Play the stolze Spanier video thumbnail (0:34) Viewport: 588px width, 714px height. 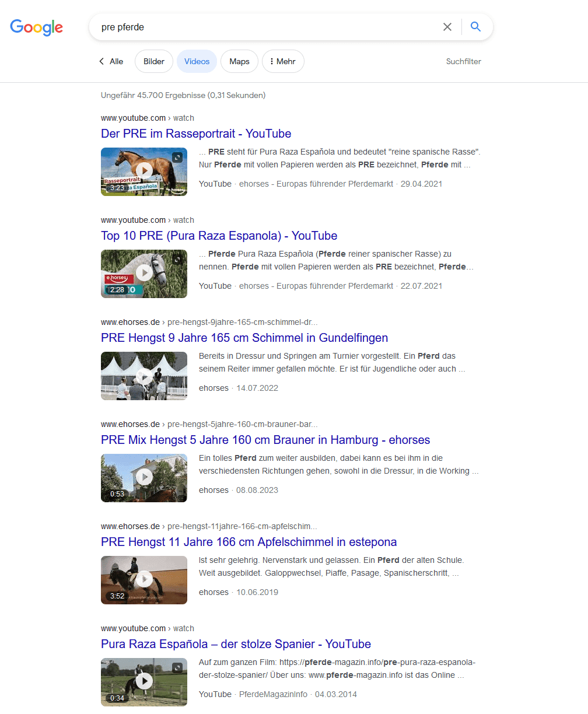(144, 682)
